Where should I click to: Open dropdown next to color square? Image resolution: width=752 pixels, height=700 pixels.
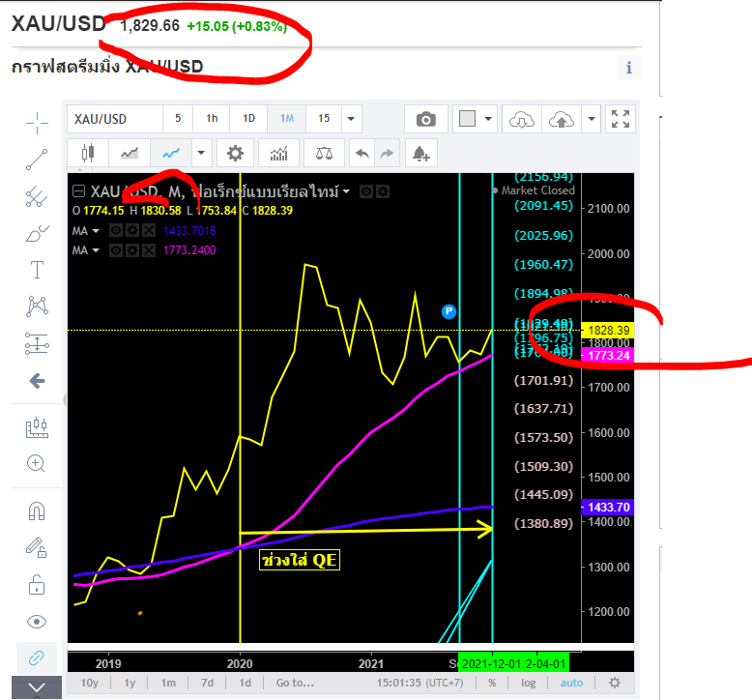click(x=488, y=119)
